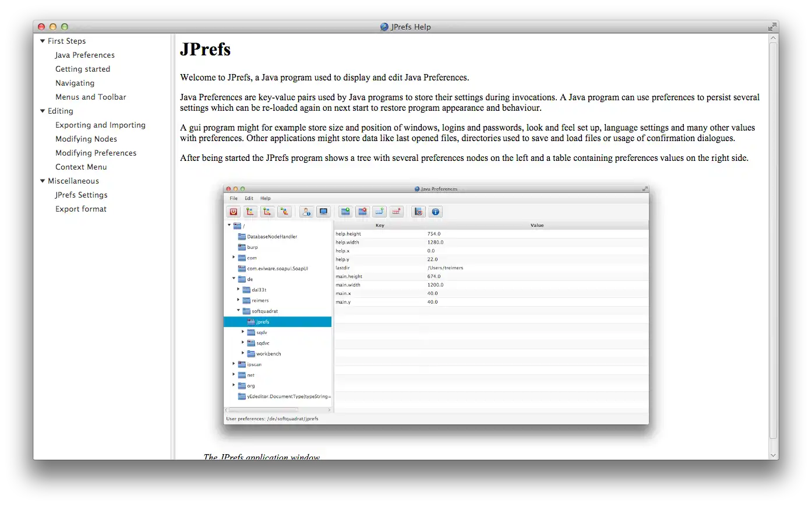This screenshot has width=812, height=506.
Task: Click the Value column header in embedded table
Action: pos(537,225)
